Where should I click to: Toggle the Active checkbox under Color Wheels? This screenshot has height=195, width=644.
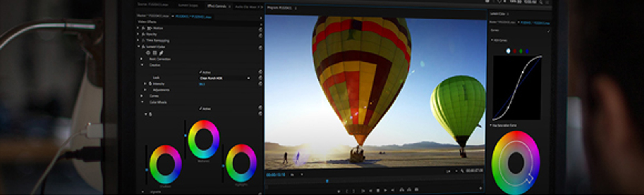pyautogui.click(x=200, y=109)
